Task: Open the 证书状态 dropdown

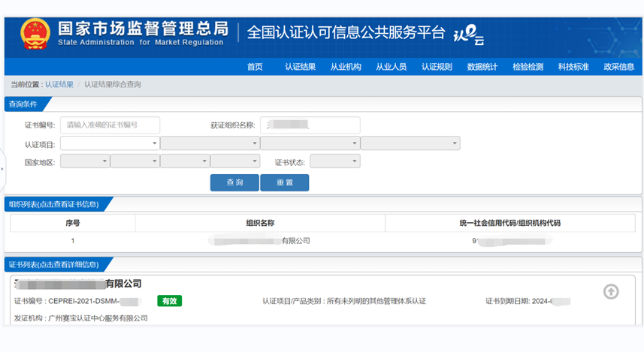Action: tap(335, 161)
